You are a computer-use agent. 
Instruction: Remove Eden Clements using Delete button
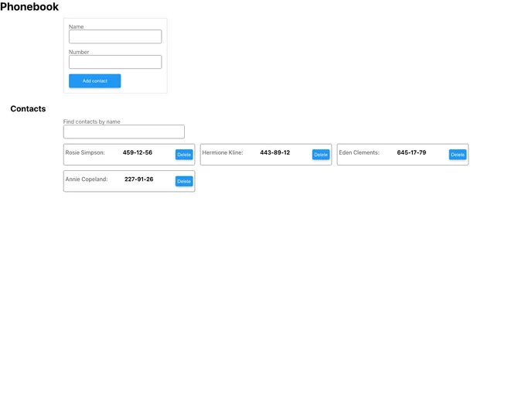tap(458, 155)
